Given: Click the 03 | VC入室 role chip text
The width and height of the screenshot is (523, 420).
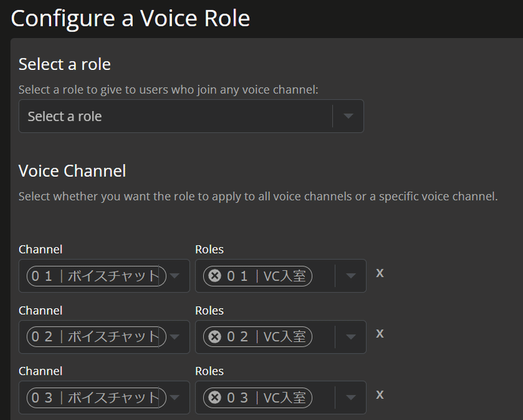Looking at the screenshot, I should tap(266, 398).
